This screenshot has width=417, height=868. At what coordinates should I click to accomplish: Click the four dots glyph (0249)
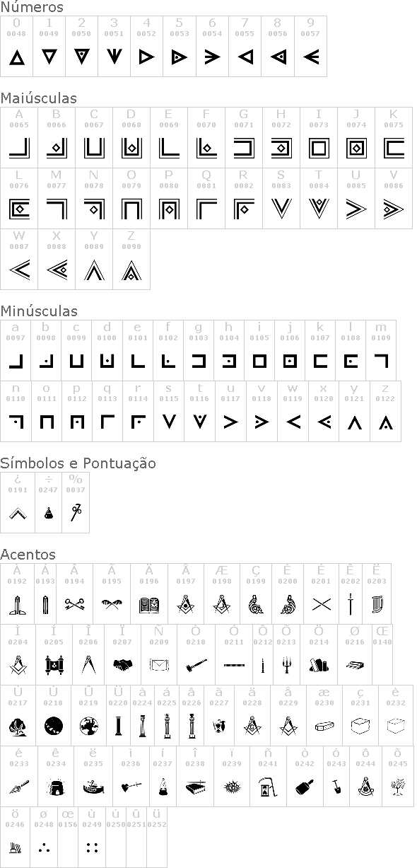coord(92,847)
